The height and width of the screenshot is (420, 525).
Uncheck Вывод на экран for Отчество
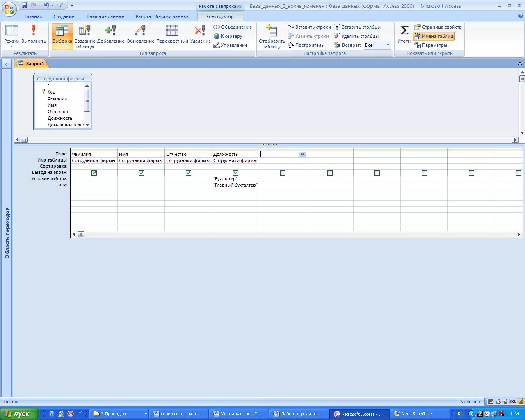coord(188,173)
